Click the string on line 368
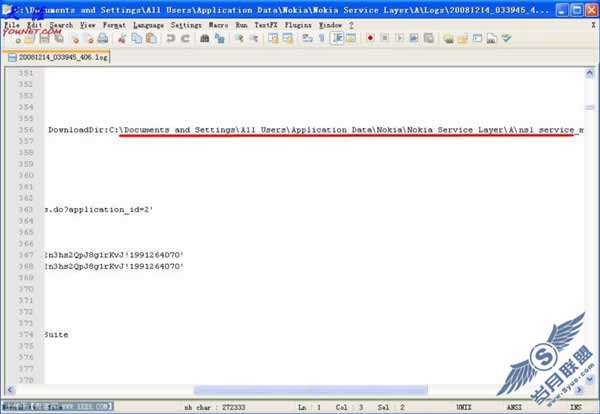This screenshot has height=414, width=600. coord(114,266)
